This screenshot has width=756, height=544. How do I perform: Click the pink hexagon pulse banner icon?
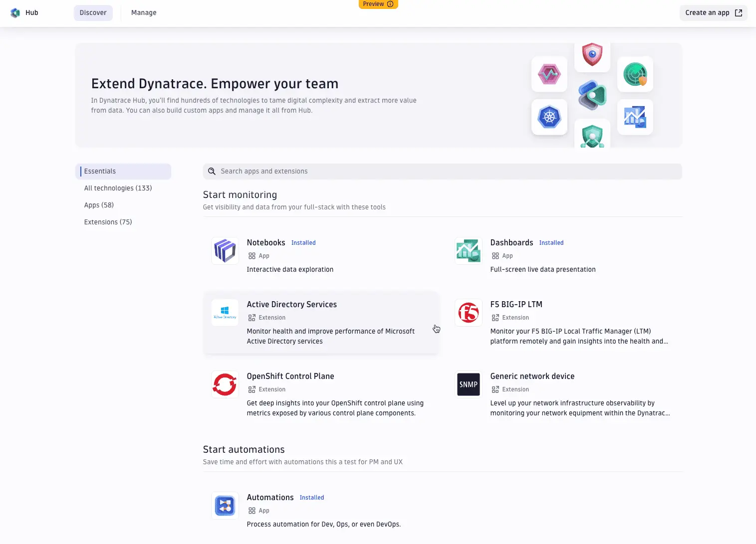click(x=549, y=74)
